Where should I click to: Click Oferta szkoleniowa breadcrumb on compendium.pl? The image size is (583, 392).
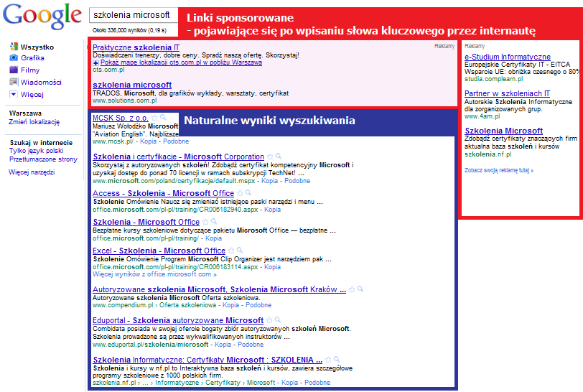[188, 305]
